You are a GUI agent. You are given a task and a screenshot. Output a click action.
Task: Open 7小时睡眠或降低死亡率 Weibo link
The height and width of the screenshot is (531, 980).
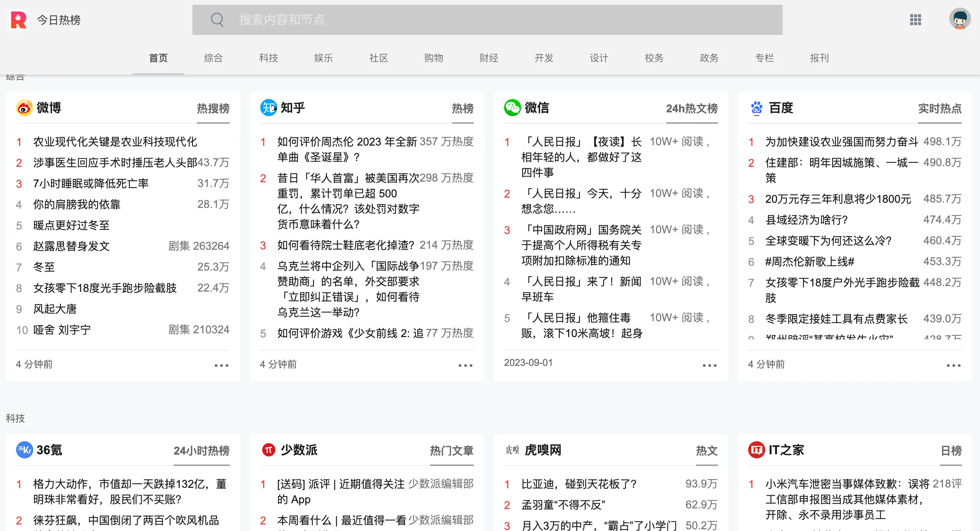click(x=91, y=184)
